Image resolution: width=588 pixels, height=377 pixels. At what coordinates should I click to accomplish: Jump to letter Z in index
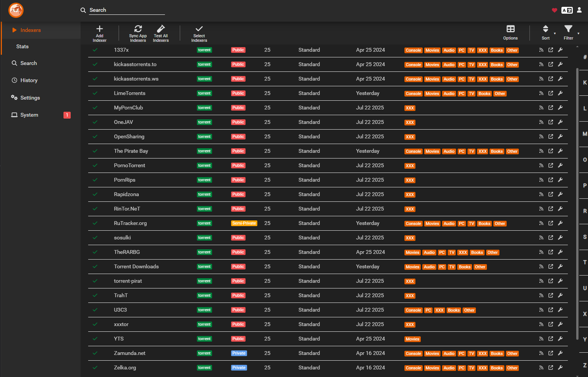pyautogui.click(x=585, y=365)
